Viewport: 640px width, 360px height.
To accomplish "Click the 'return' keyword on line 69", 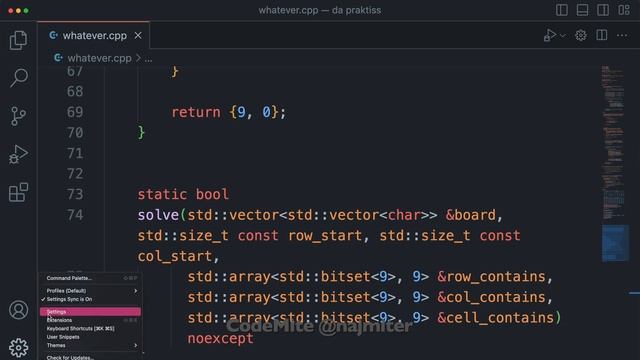I will pyautogui.click(x=196, y=112).
